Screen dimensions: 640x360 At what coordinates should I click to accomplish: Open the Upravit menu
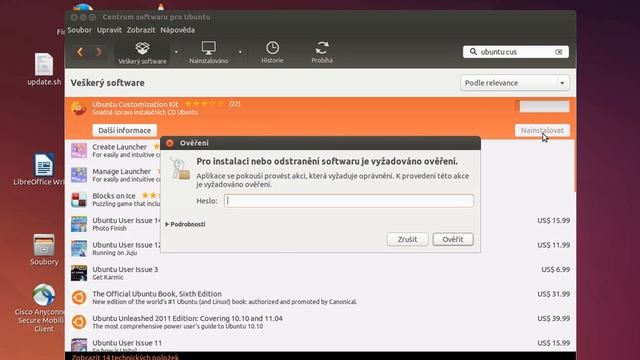pos(109,30)
